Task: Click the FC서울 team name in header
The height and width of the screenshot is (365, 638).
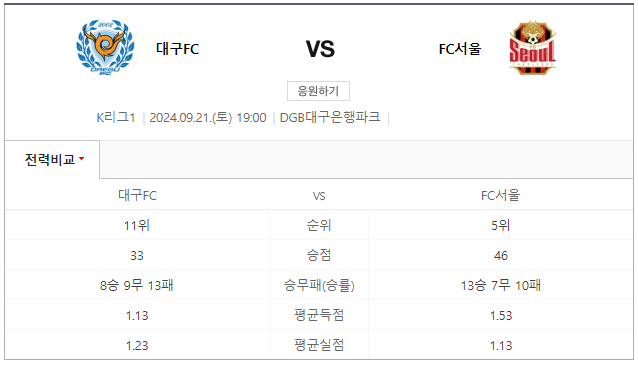Action: [460, 49]
